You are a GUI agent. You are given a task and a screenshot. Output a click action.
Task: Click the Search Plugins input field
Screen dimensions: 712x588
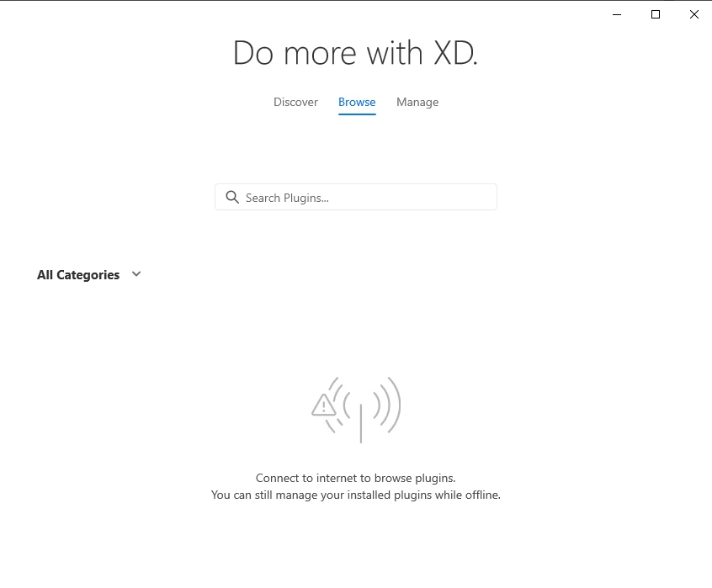pyautogui.click(x=355, y=197)
